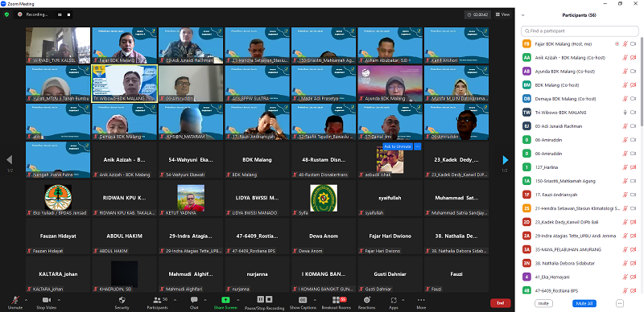The image size is (644, 312).
Task: Select participant 17. Fauzi Andriansyah in list
Action: (580, 195)
